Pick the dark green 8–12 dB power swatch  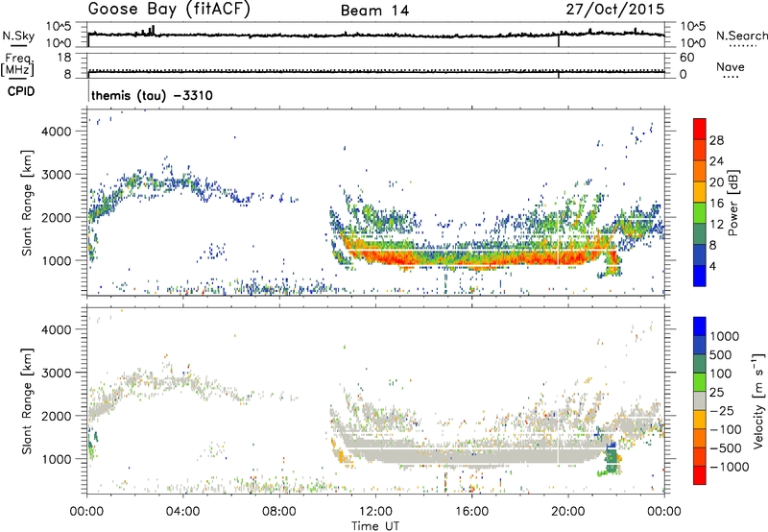click(700, 234)
